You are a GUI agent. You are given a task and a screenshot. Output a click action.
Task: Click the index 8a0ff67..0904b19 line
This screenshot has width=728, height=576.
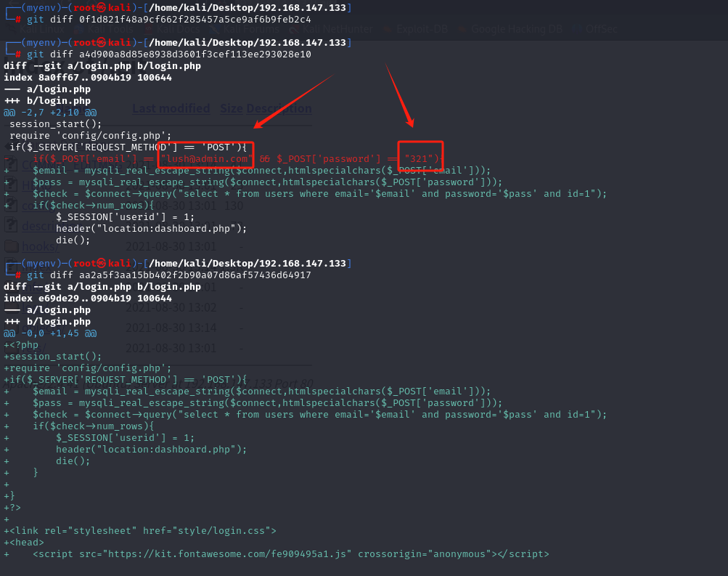(88, 78)
